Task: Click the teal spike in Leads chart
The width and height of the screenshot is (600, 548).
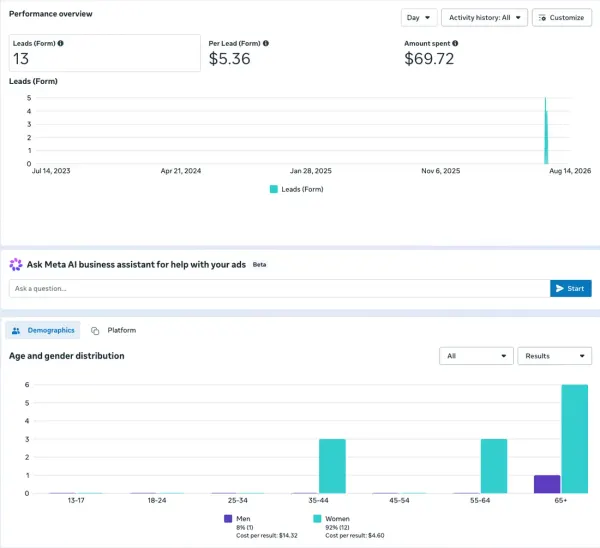Action: point(546,131)
